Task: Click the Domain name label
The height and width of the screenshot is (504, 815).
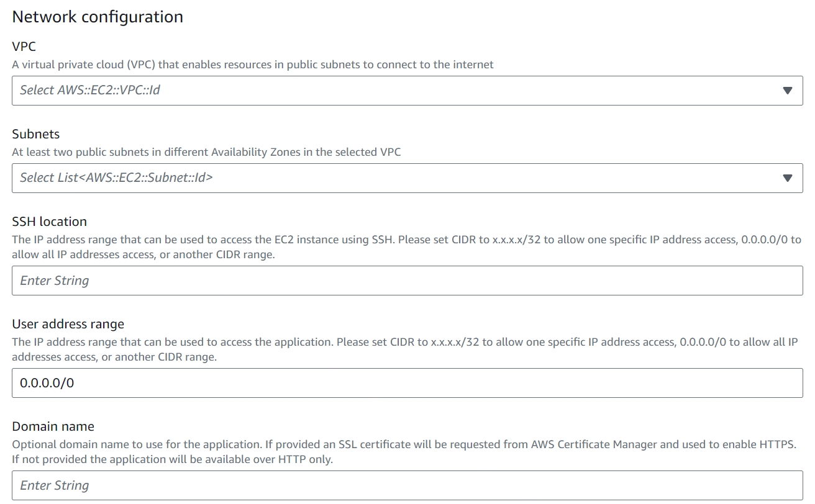Action: pyautogui.click(x=53, y=426)
